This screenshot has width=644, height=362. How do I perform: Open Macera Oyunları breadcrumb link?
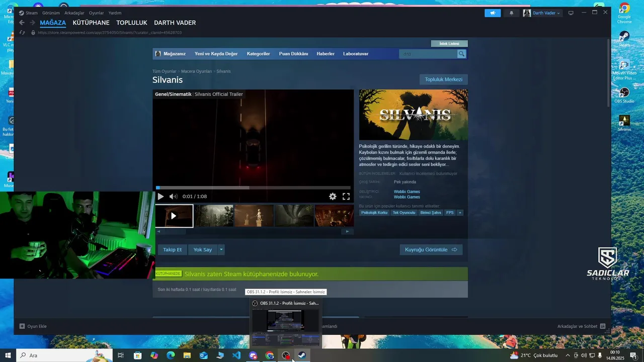pos(196,71)
